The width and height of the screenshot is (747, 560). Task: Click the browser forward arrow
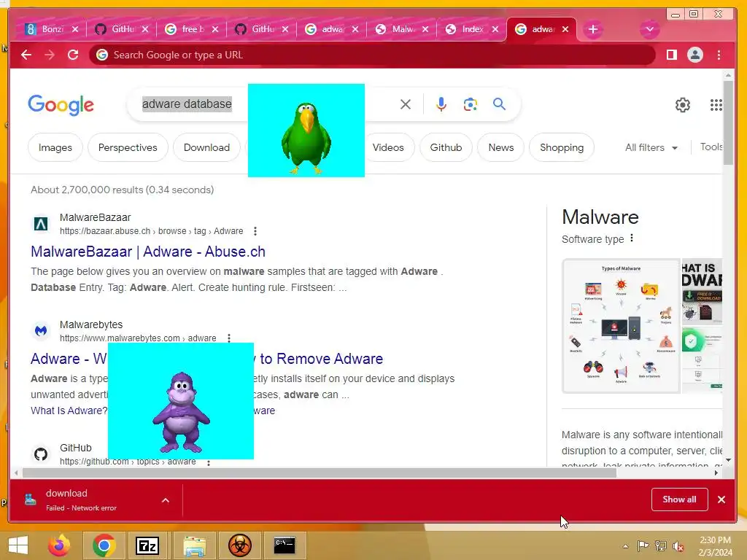tap(50, 55)
